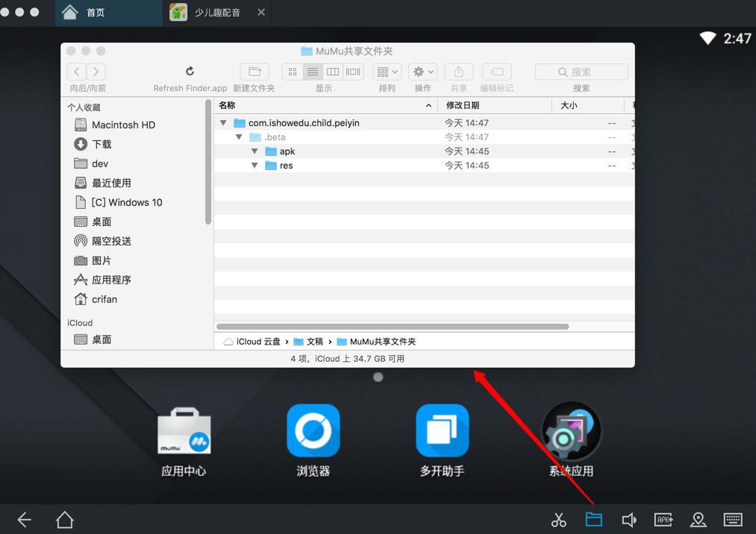The width and height of the screenshot is (756, 534).
Task: Switch Finder to gallery cover flow view
Action: coord(353,72)
